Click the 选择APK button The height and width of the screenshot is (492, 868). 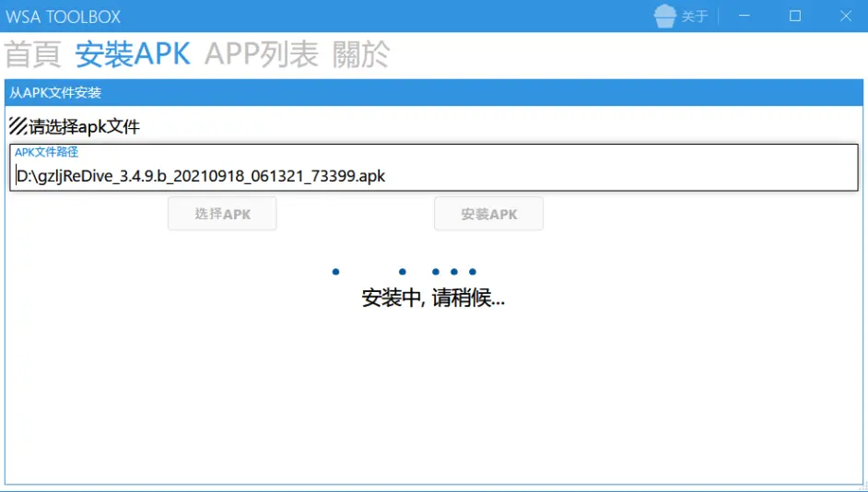coord(222,214)
